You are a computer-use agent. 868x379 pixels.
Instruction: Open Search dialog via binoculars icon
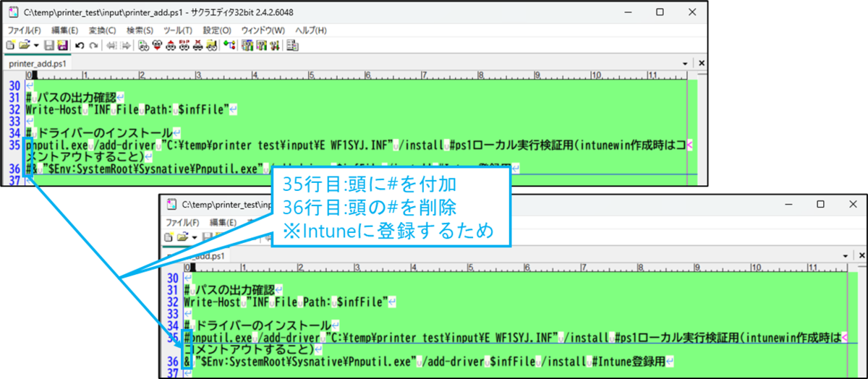[x=143, y=46]
